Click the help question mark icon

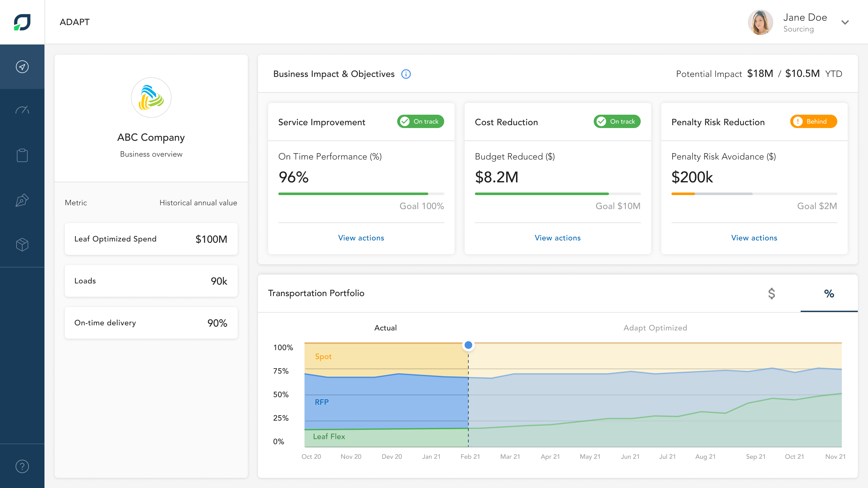tap(22, 466)
